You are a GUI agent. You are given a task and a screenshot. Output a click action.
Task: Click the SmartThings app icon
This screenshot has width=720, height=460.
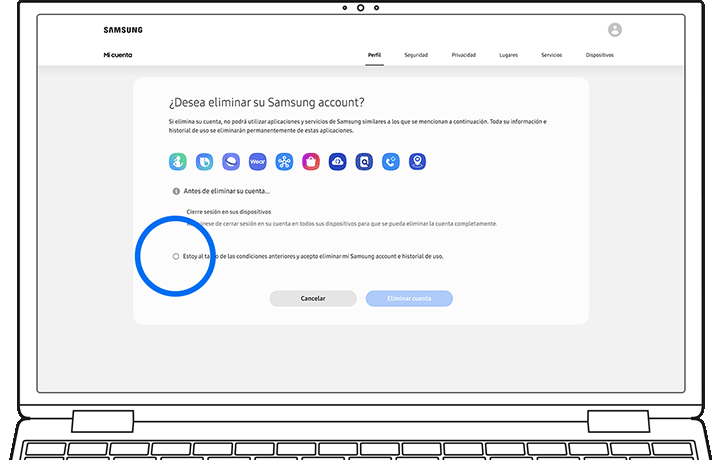(x=284, y=162)
